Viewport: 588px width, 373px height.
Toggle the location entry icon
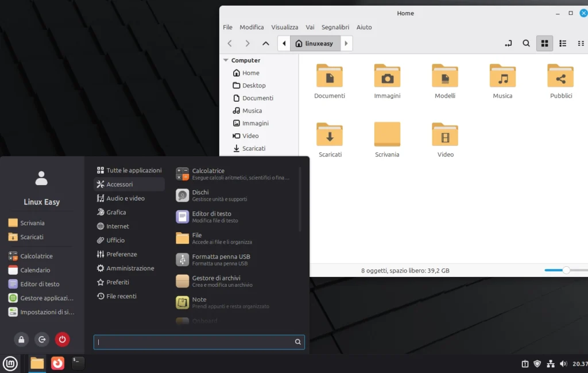click(x=508, y=43)
